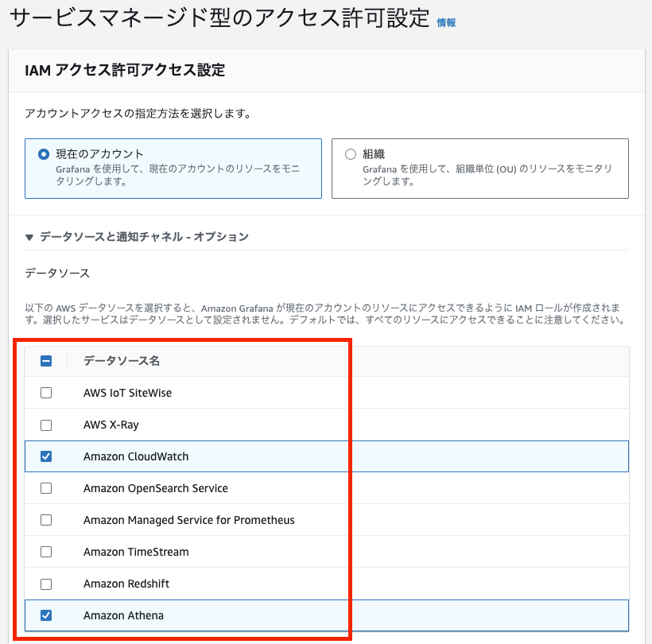Check the Amazon OpenSearch Service checkbox
The width and height of the screenshot is (652, 644).
coord(46,488)
